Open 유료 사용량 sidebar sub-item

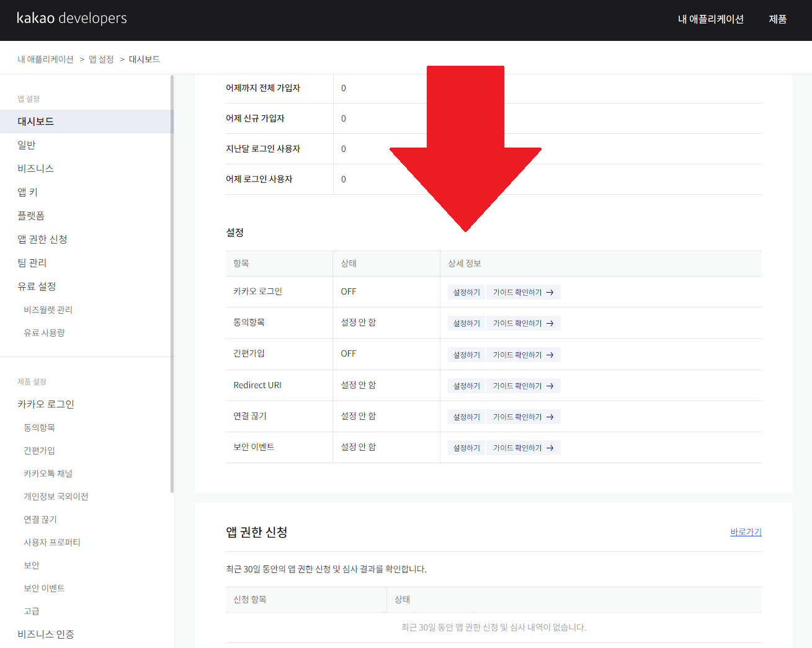coord(44,333)
